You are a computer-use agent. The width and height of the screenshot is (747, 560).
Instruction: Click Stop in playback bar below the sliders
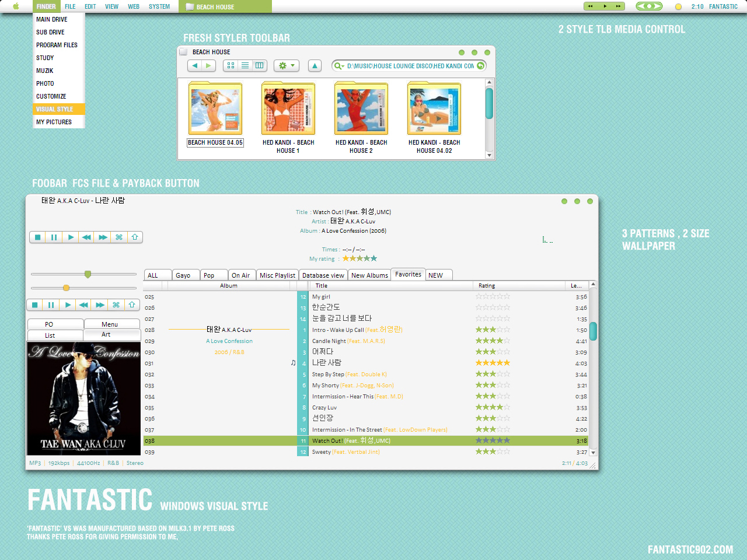pos(35,305)
